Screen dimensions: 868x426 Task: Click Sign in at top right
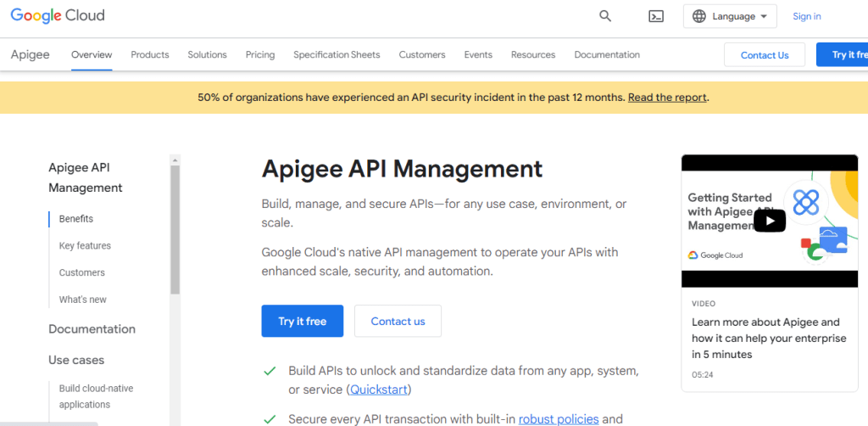[807, 16]
